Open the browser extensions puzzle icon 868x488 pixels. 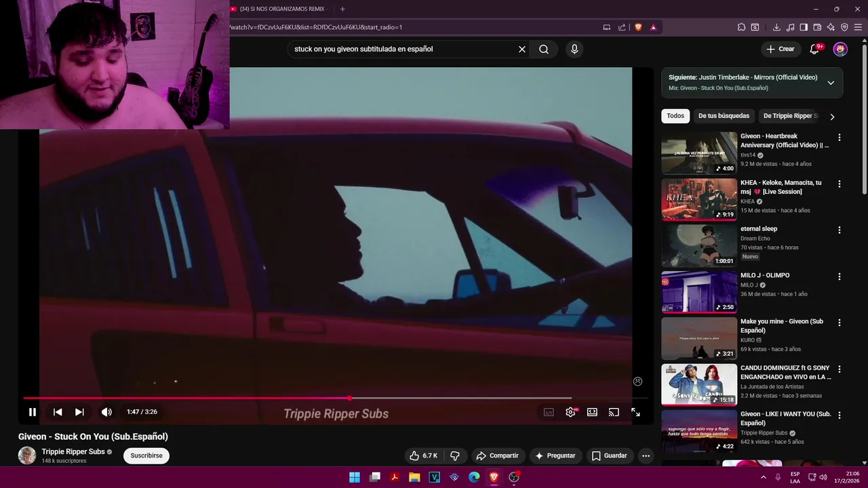coord(741,27)
